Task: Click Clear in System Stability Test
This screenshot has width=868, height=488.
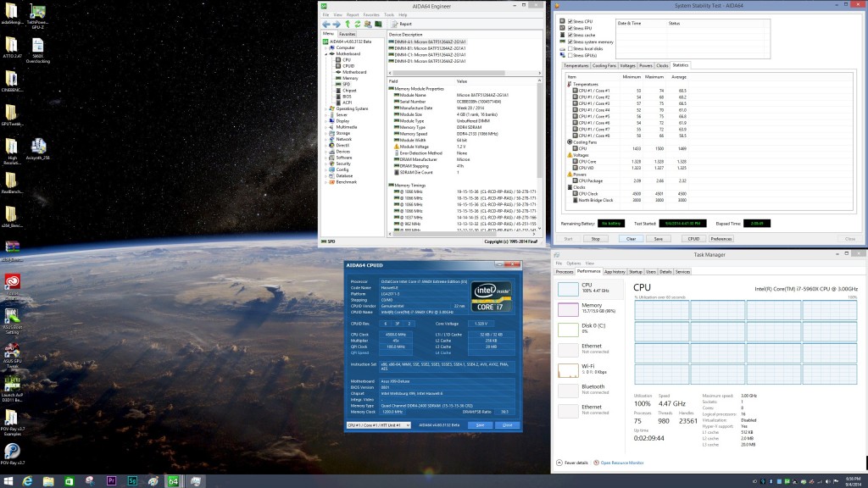Action: point(631,238)
